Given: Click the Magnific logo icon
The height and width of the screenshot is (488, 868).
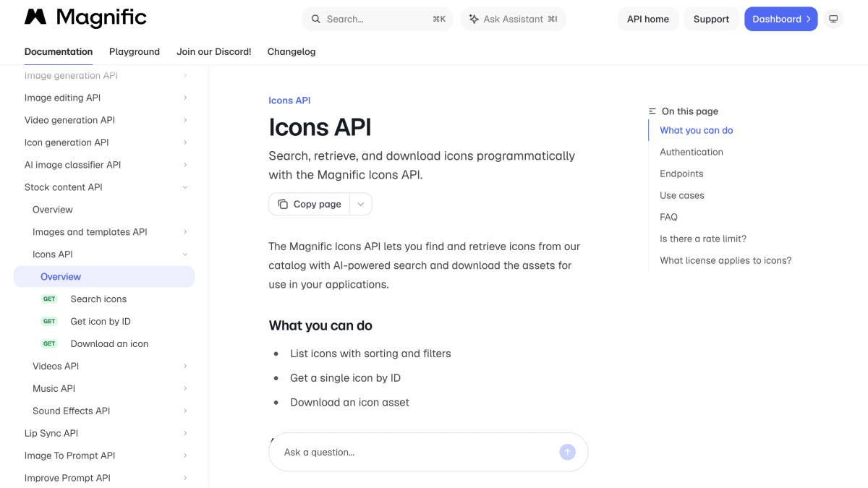Looking at the screenshot, I should 35,17.
